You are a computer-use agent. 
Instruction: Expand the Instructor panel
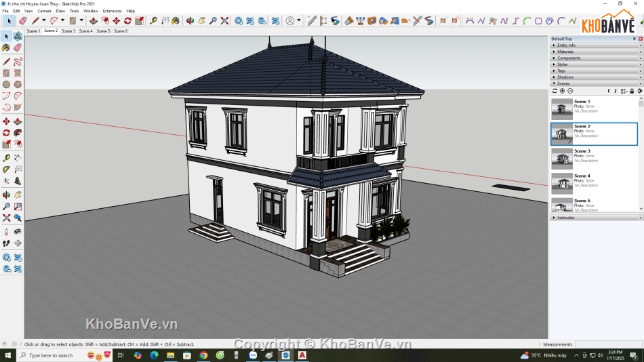pyautogui.click(x=595, y=218)
